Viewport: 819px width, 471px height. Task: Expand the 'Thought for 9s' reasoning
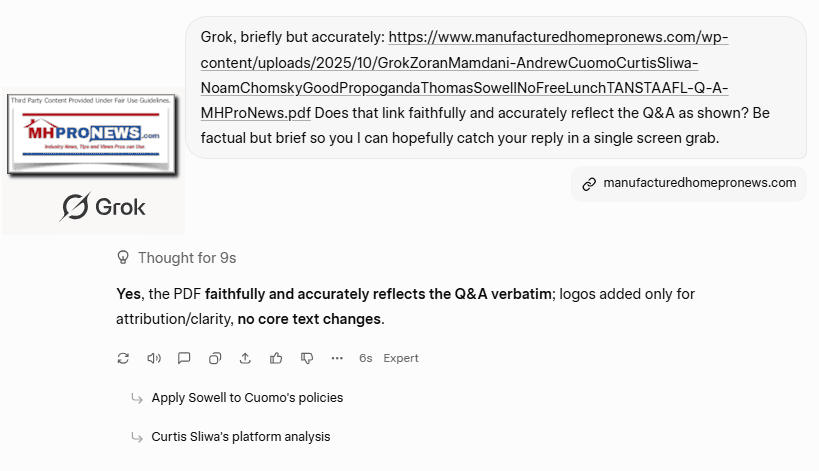click(x=187, y=258)
